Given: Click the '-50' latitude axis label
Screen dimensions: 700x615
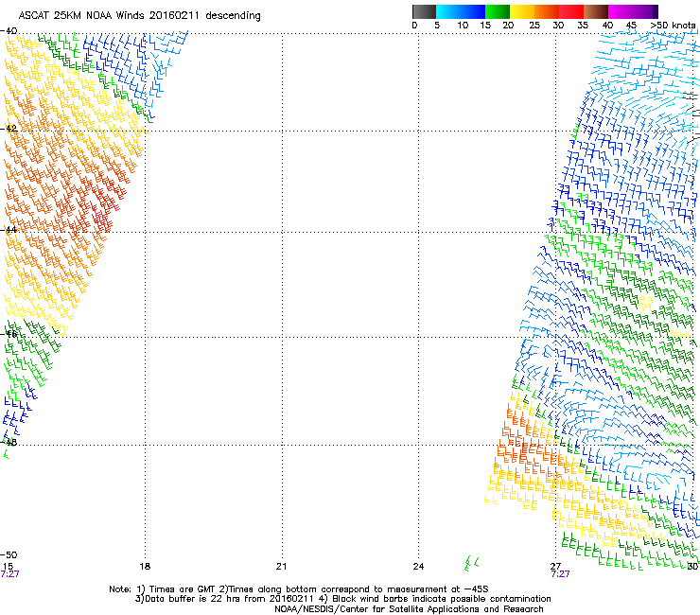Looking at the screenshot, I should [x=9, y=555].
